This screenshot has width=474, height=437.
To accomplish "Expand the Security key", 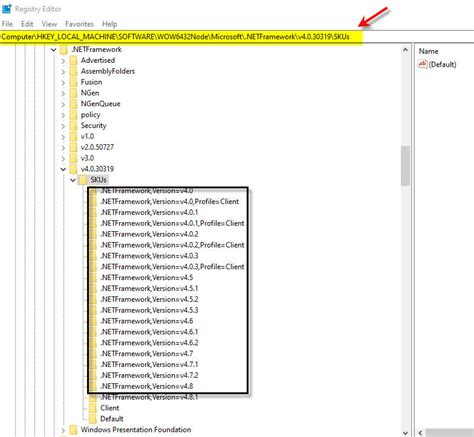I will 63,126.
